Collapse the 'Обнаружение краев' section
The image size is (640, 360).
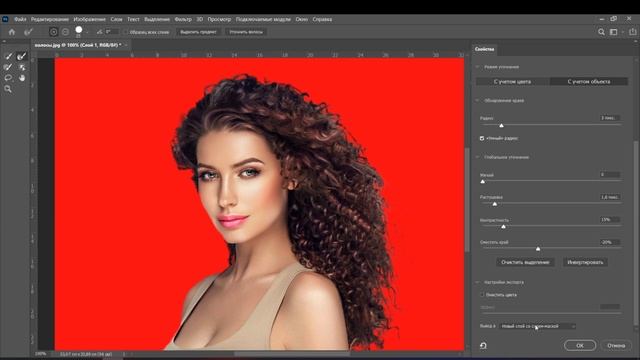[478, 100]
